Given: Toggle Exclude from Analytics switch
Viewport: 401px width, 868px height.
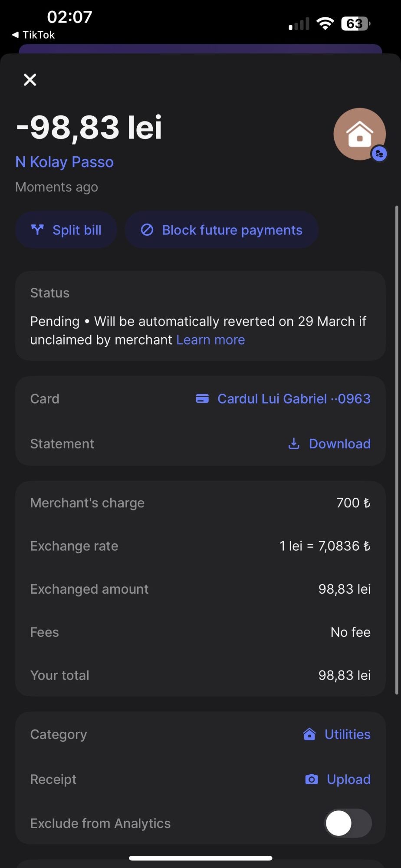Looking at the screenshot, I should pos(348,823).
